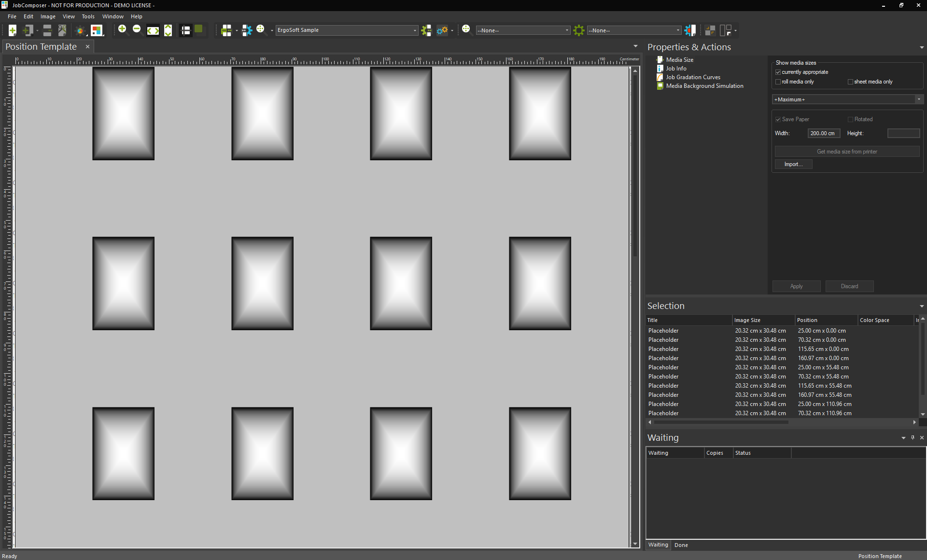Click the new job icon with plus
927x560 pixels.
point(13,30)
